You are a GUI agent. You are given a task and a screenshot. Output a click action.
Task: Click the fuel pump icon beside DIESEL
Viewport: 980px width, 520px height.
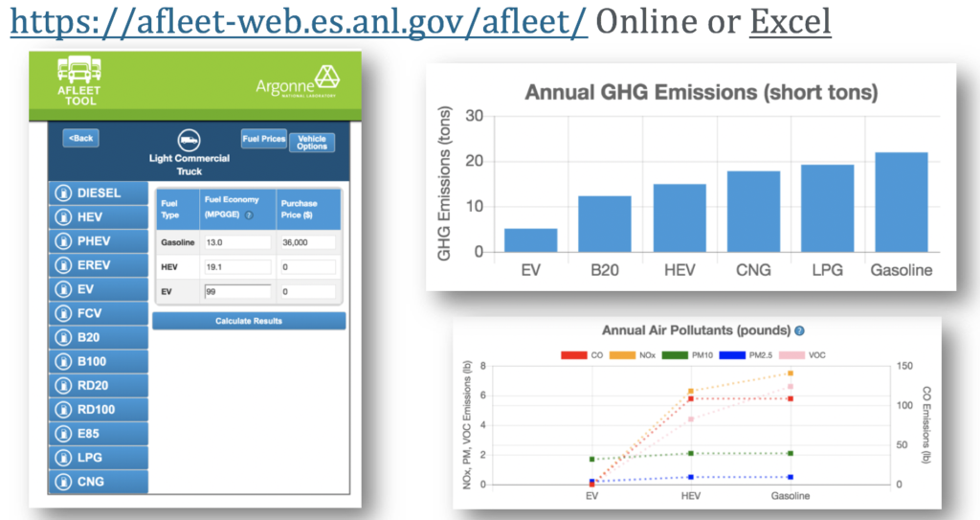[x=63, y=192]
